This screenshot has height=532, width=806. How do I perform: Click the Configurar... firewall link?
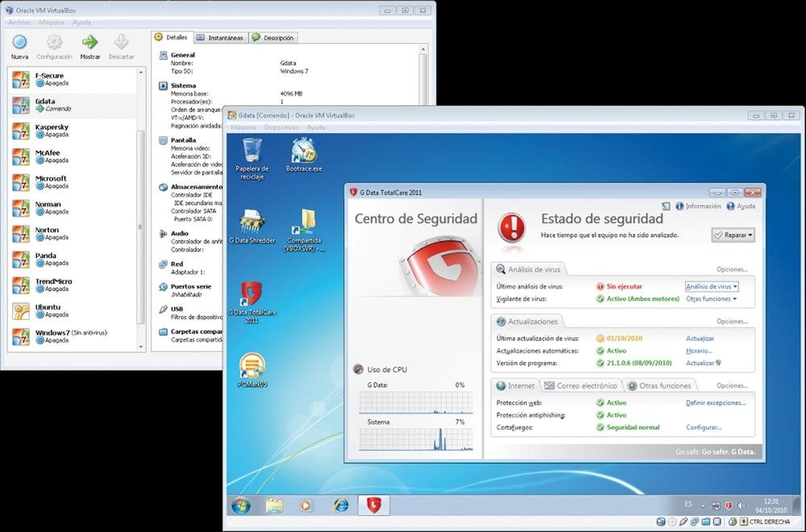tap(704, 427)
